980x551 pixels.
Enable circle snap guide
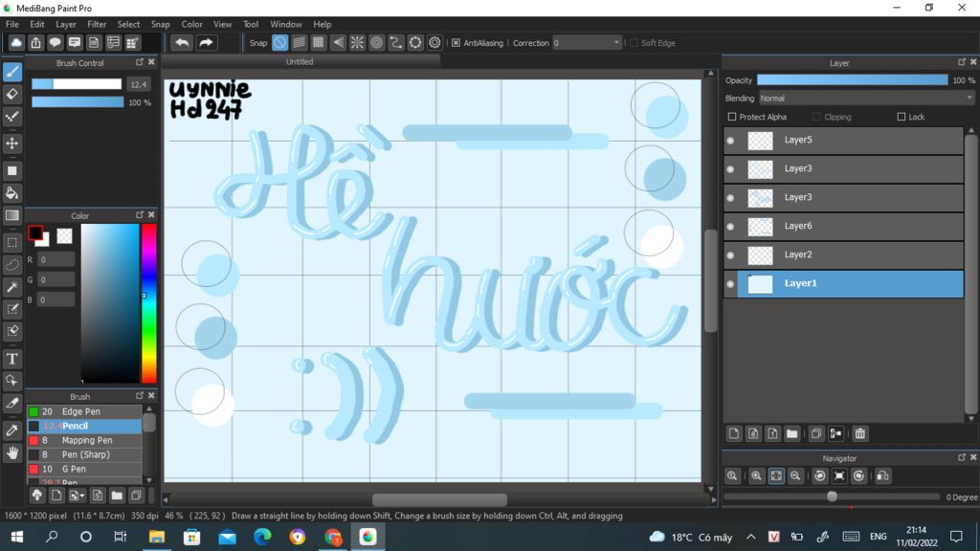click(x=377, y=42)
